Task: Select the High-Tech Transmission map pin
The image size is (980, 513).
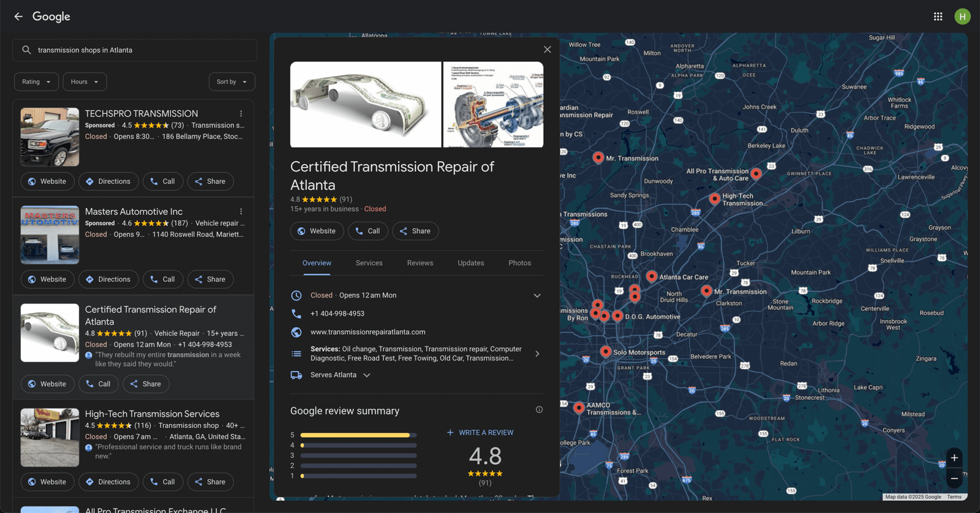Action: (714, 198)
